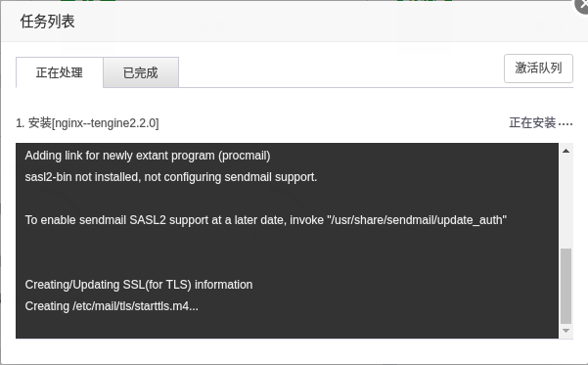Screen dimensions: 588x365
Task: Click the log scrollbar down arrow
Action: tap(565, 331)
